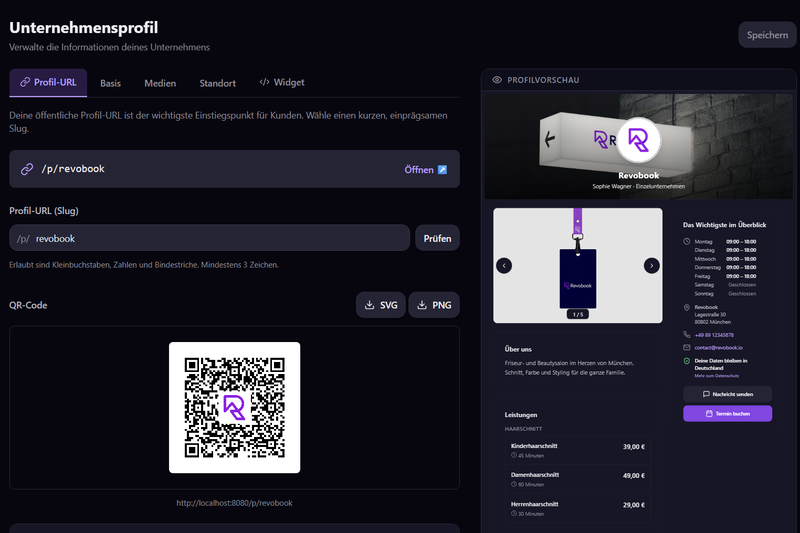Screen dimensions: 800x533
Task: Click the location pin icon by address
Action: pos(687,308)
